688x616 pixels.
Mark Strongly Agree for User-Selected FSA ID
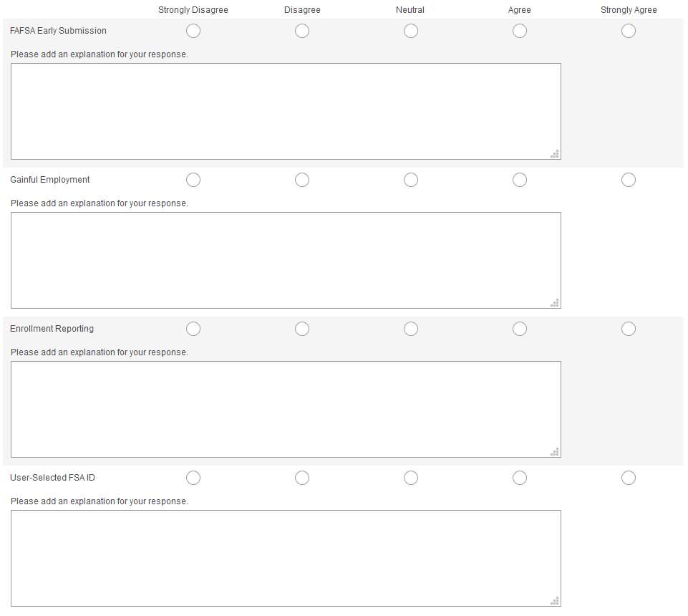pos(629,478)
